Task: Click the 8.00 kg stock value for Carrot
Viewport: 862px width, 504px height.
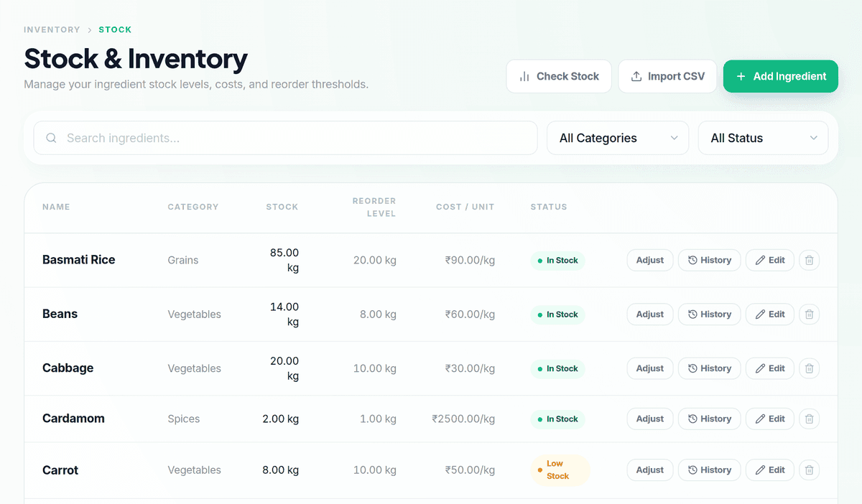Action: 281,470
